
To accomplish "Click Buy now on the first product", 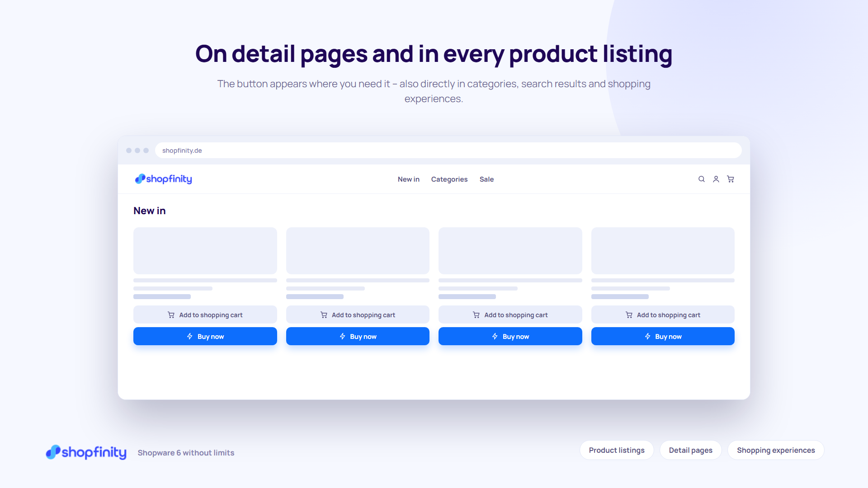I will [205, 336].
